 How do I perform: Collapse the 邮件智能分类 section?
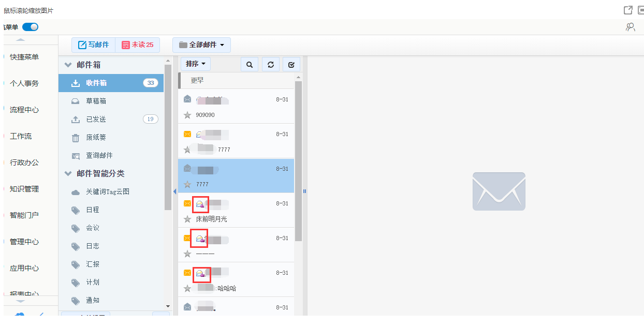[68, 174]
